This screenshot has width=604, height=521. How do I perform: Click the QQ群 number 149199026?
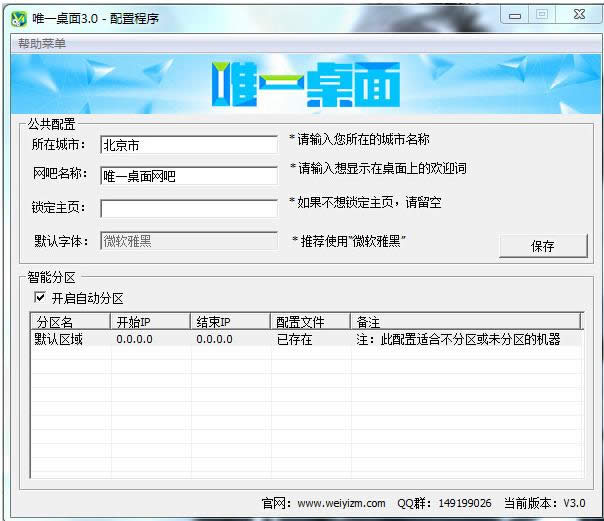(x=465, y=503)
